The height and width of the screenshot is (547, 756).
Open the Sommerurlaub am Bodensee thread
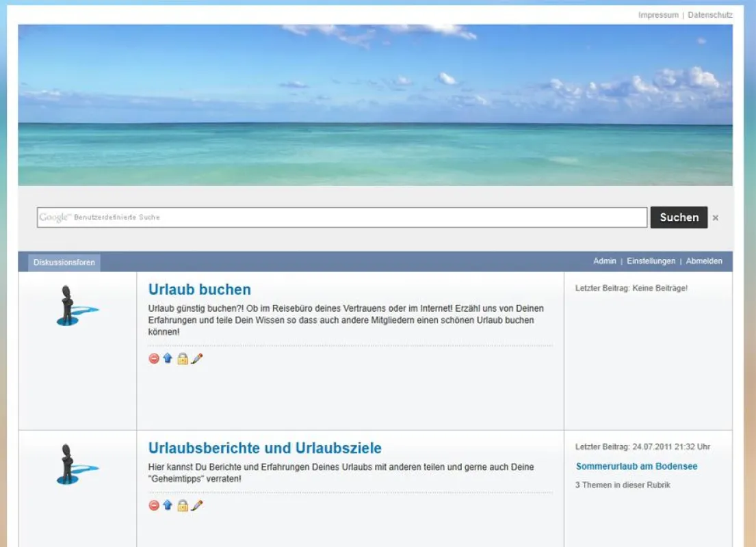pos(636,466)
